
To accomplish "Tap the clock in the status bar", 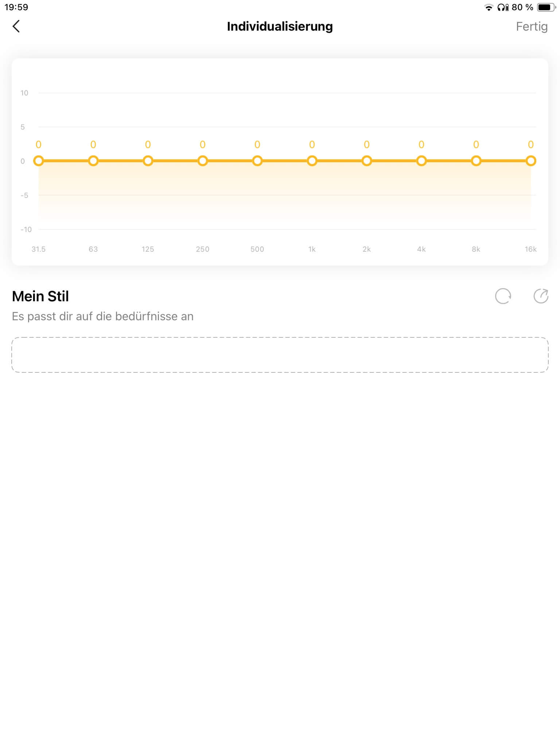I will (x=16, y=7).
